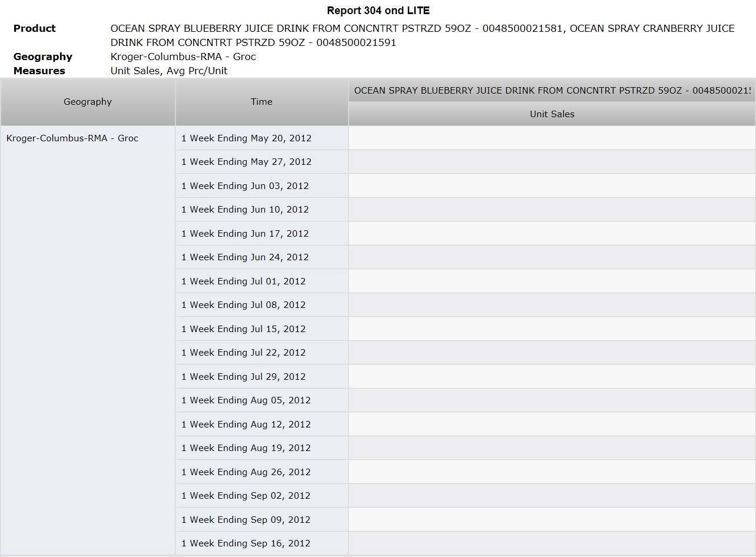Click the Ocean Spray Blueberry Juice product header
This screenshot has height=557, width=756.
pos(552,91)
